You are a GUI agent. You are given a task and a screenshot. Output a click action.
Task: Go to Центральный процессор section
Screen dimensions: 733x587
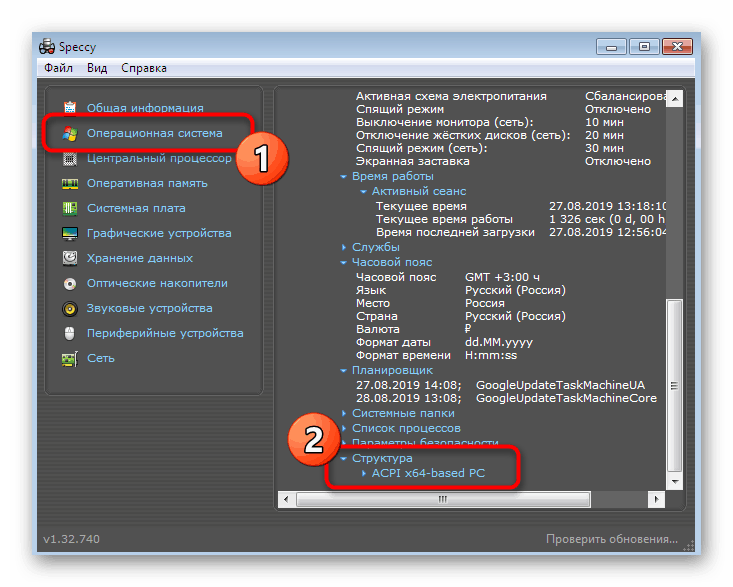(x=159, y=158)
